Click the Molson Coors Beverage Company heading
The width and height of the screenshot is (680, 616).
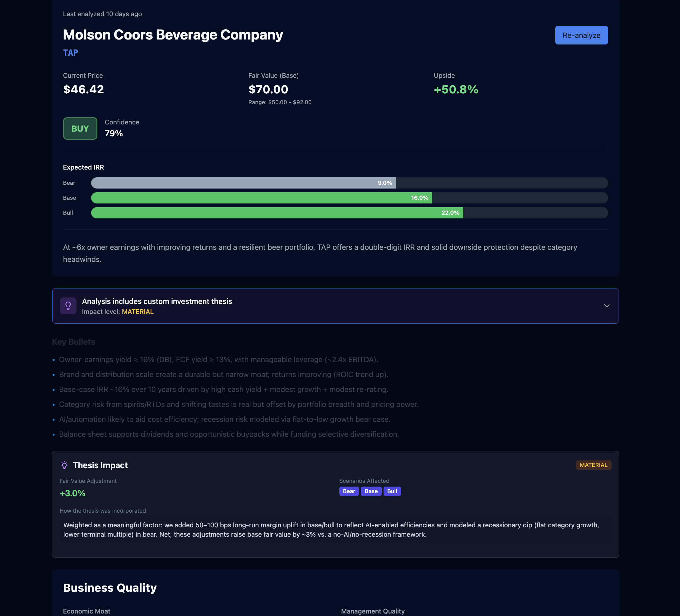pos(173,35)
